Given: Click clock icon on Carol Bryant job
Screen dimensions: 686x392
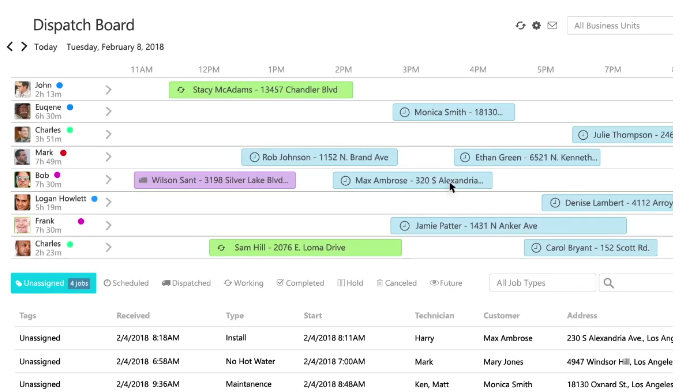Looking at the screenshot, I should 536,248.
